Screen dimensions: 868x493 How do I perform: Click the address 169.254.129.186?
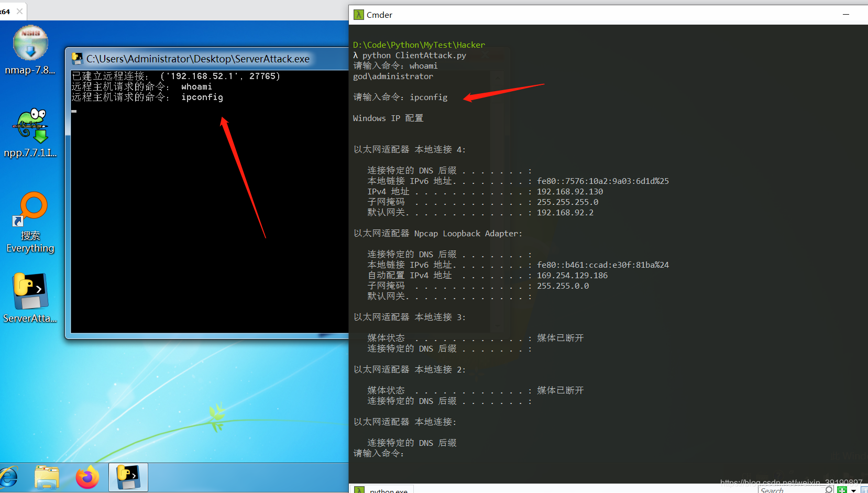[572, 276]
